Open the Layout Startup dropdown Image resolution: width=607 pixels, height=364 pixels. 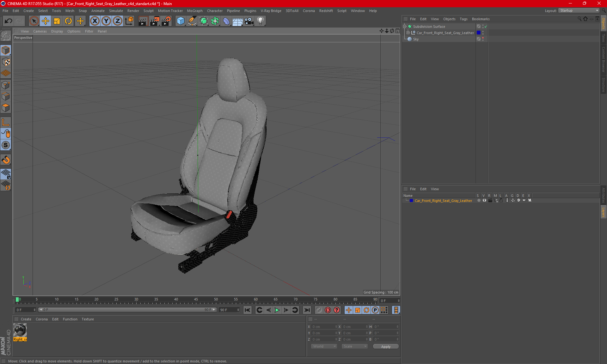[579, 10]
